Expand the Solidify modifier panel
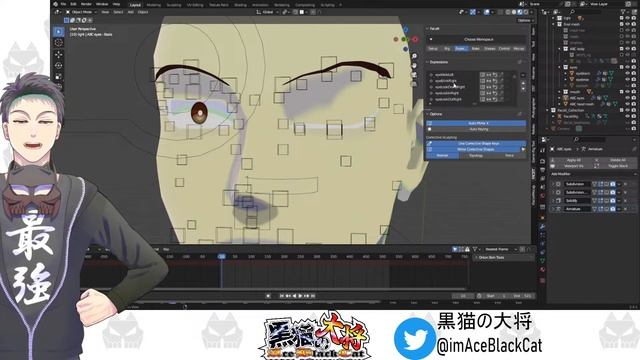This screenshot has height=360, width=640. [553, 200]
